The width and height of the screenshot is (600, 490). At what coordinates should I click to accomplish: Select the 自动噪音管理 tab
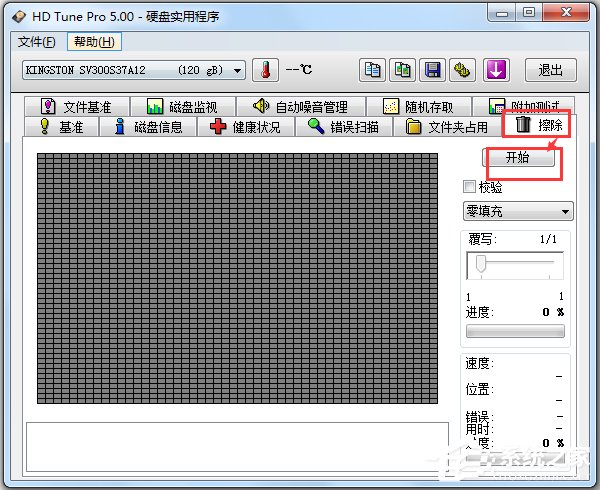coord(300,107)
